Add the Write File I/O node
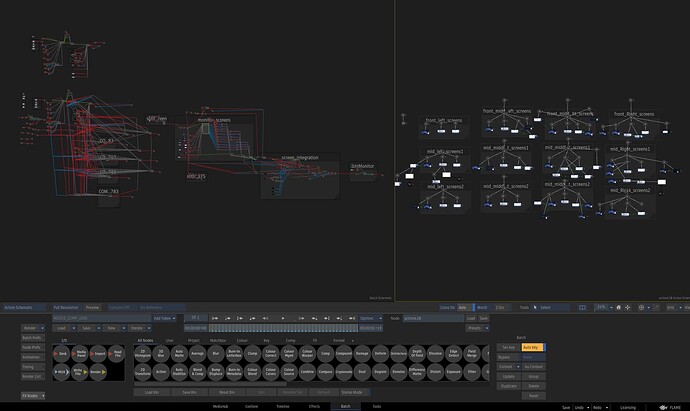The image size is (690, 411). (x=79, y=372)
